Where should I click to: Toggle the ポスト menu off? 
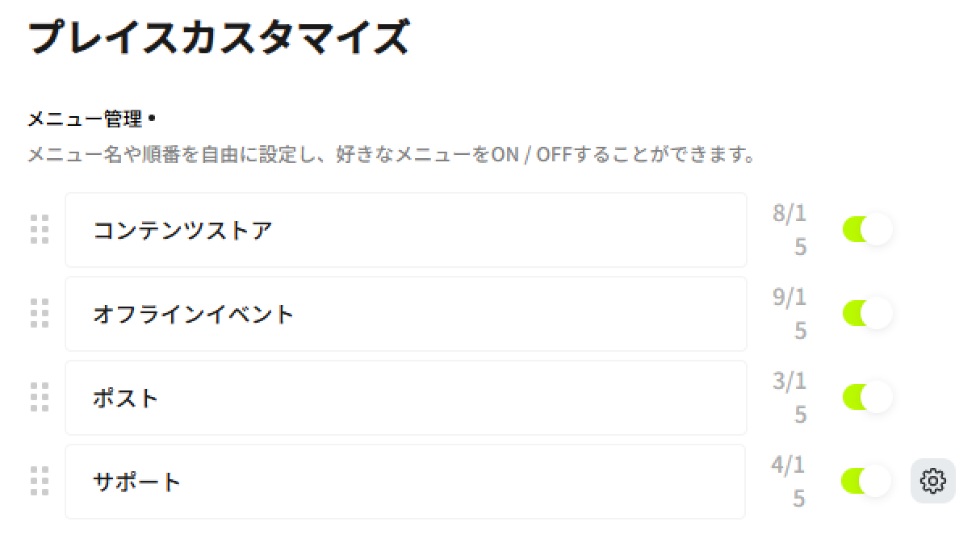pyautogui.click(x=867, y=397)
